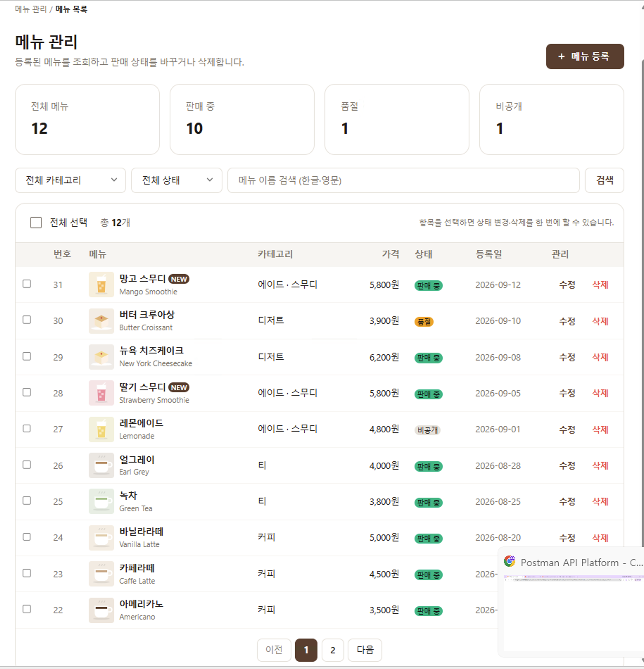The image size is (644, 669).
Task: Focus the 메뉴 이름 검색 input field
Action: point(404,180)
